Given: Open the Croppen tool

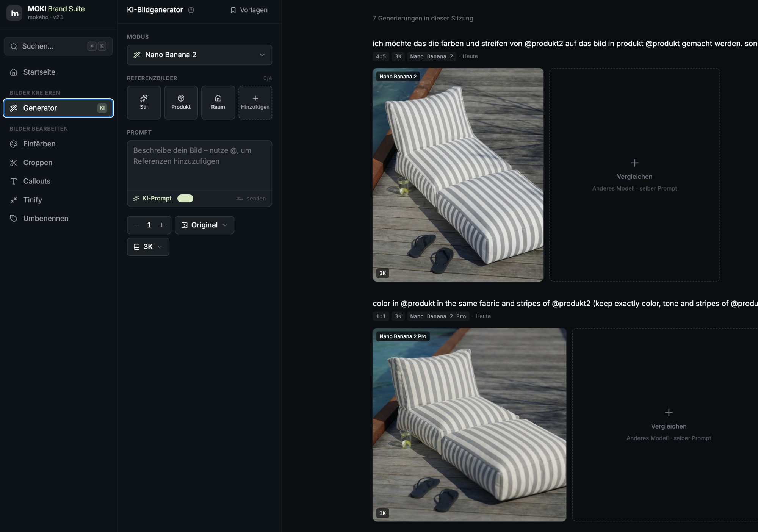Looking at the screenshot, I should pyautogui.click(x=58, y=163).
